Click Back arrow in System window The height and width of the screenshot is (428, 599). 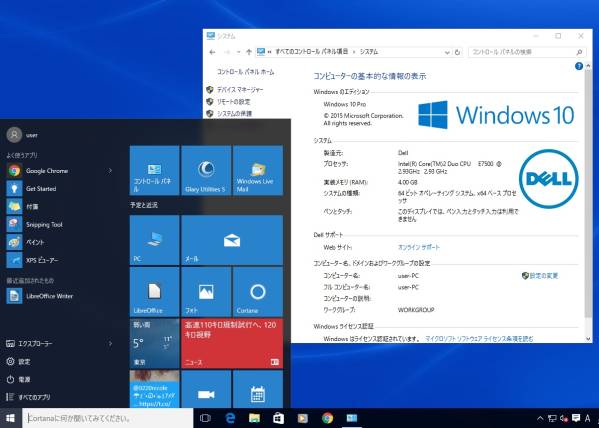tap(212, 52)
